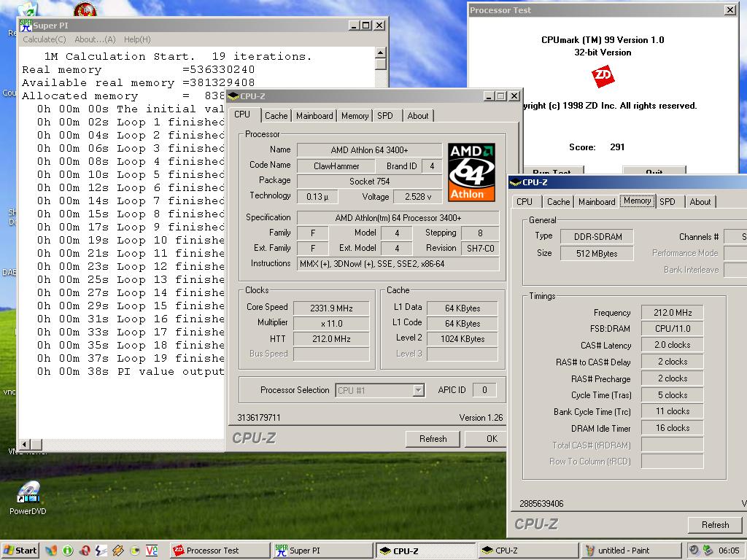Launch VNC from the quick launch bar
This screenshot has width=747, height=560.
152,551
